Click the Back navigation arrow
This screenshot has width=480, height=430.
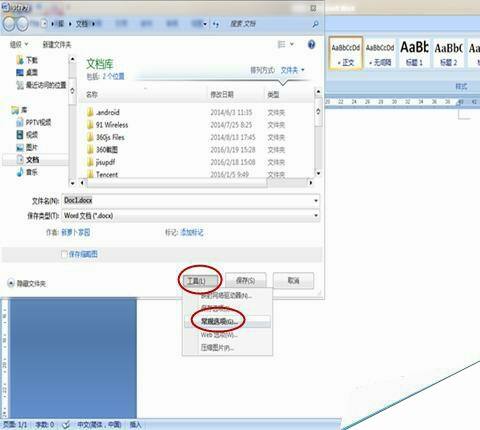[x=9, y=24]
